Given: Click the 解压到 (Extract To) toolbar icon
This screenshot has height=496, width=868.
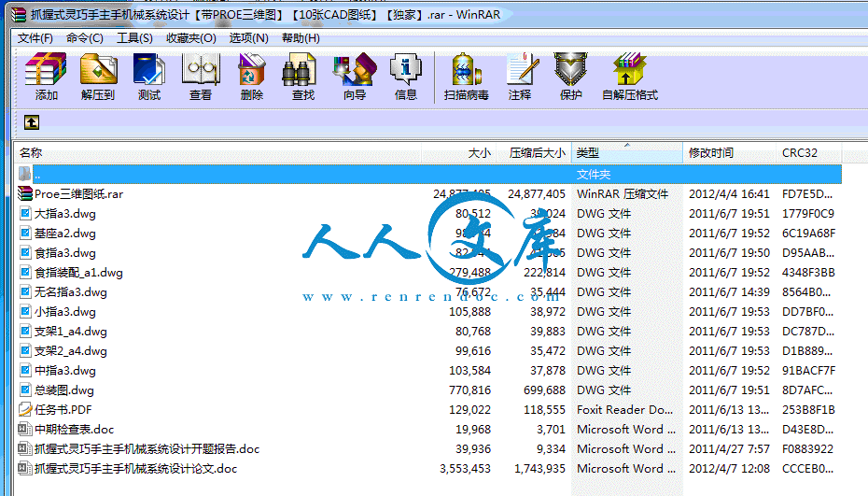Looking at the screenshot, I should coord(98,69).
